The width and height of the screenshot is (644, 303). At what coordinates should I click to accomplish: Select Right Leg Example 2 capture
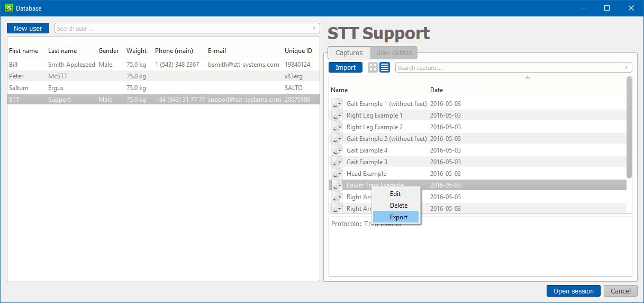pos(478,127)
